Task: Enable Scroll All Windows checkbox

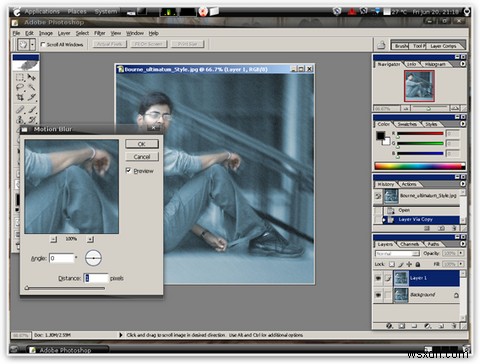Action: (x=43, y=44)
